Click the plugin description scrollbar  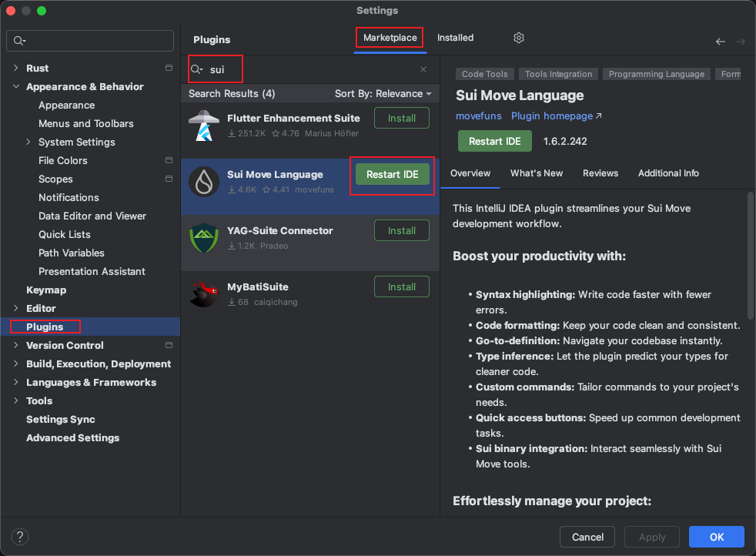(x=750, y=256)
